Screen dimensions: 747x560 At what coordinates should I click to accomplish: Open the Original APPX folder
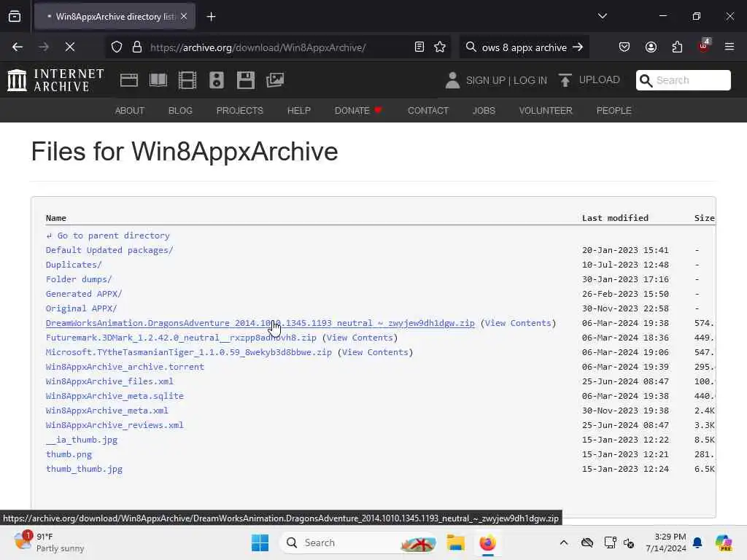click(x=81, y=308)
